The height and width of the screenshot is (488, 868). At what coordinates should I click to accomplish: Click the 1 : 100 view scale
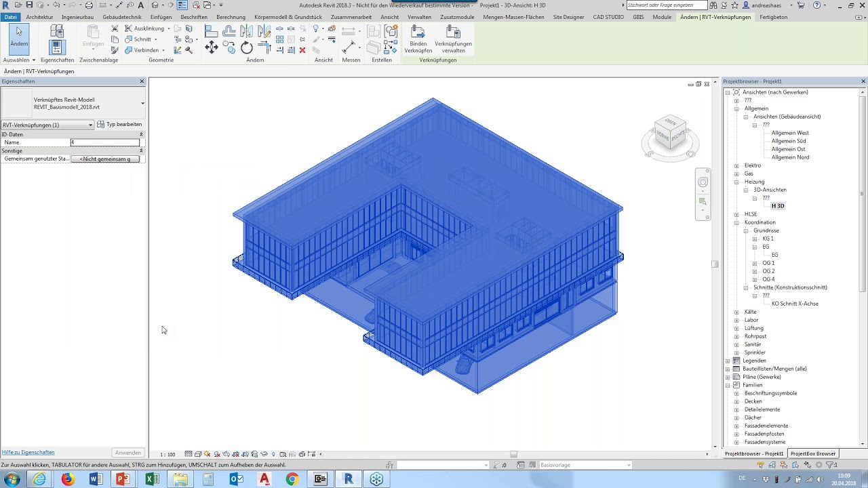pos(167,454)
